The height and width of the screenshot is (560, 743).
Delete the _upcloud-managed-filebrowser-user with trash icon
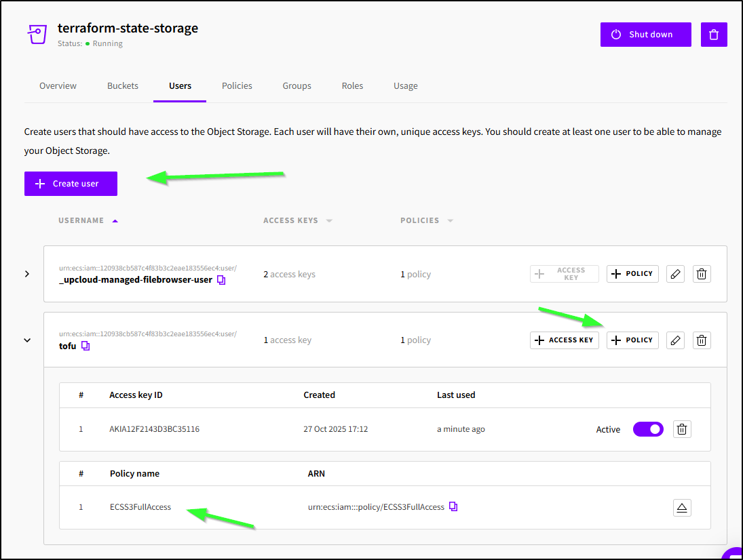[702, 274]
